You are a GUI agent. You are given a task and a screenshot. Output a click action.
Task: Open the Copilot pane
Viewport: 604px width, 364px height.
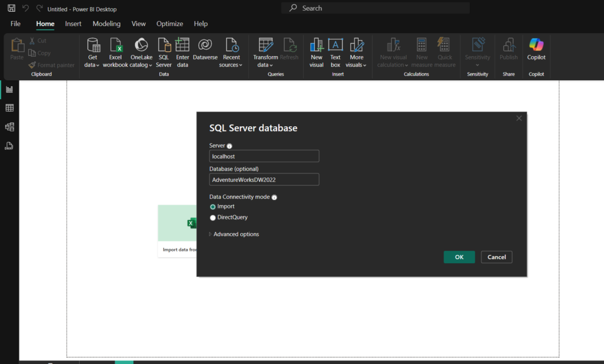[x=536, y=49]
